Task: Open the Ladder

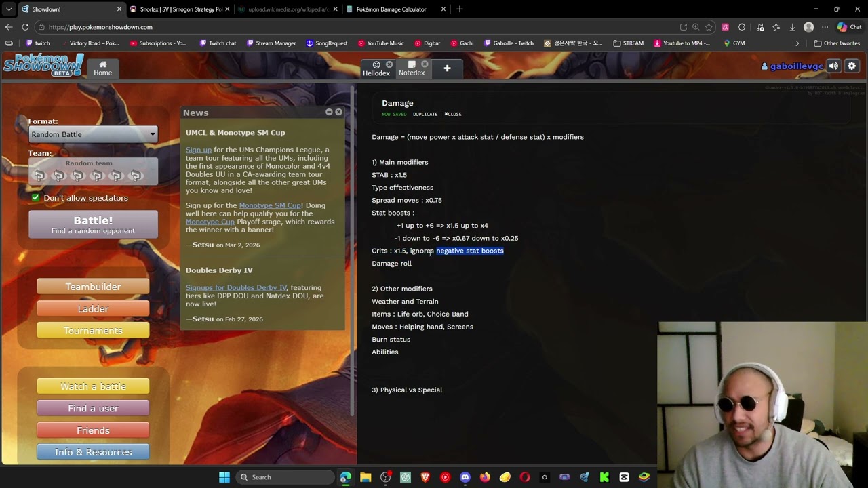Action: point(93,309)
